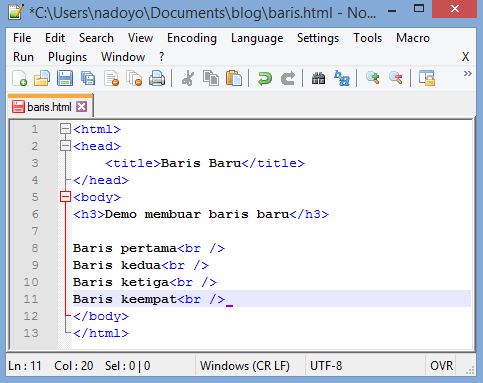Open the Encoding menu

point(192,38)
